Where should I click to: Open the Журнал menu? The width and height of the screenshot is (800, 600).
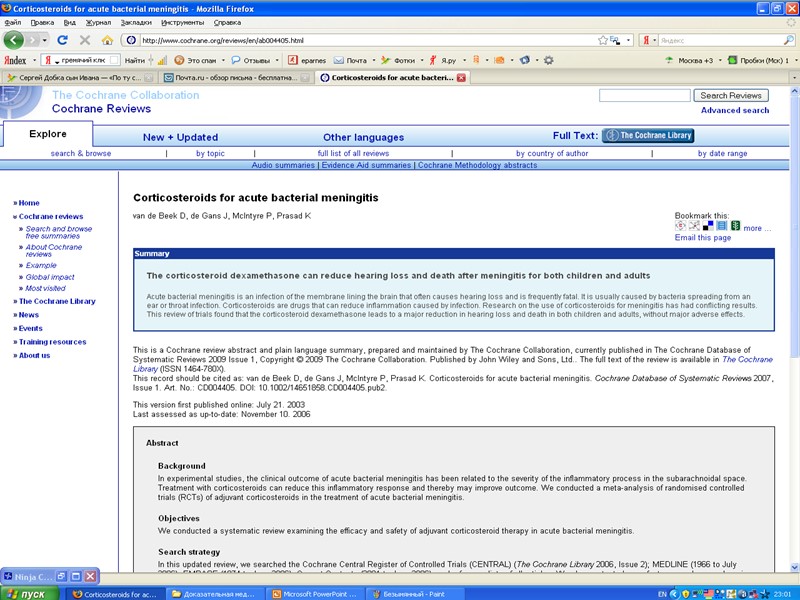[x=98, y=22]
